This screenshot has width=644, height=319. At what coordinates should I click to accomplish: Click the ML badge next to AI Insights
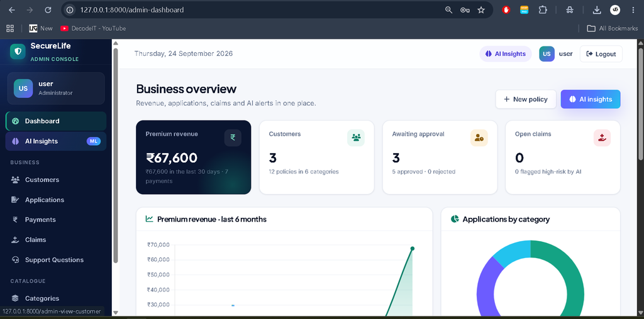click(x=94, y=141)
